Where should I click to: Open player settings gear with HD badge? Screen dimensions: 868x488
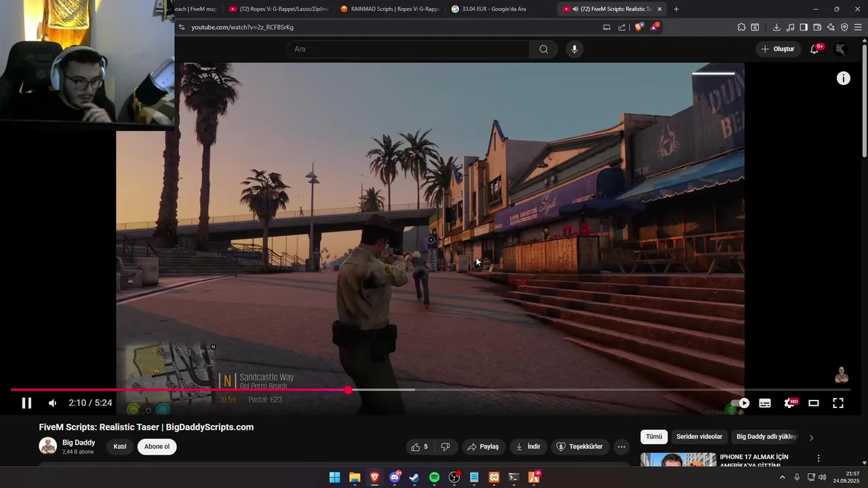coord(790,403)
